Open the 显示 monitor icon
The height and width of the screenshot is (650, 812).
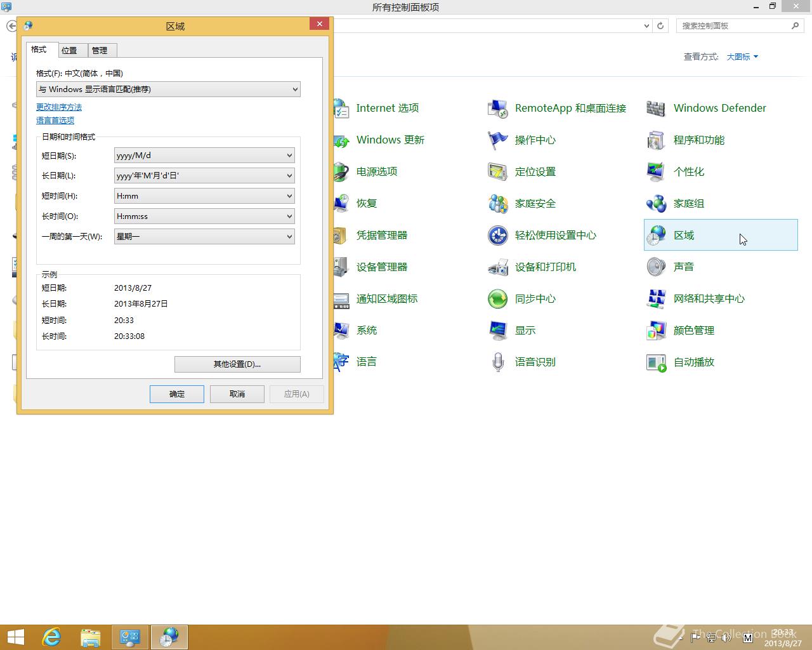(x=498, y=330)
